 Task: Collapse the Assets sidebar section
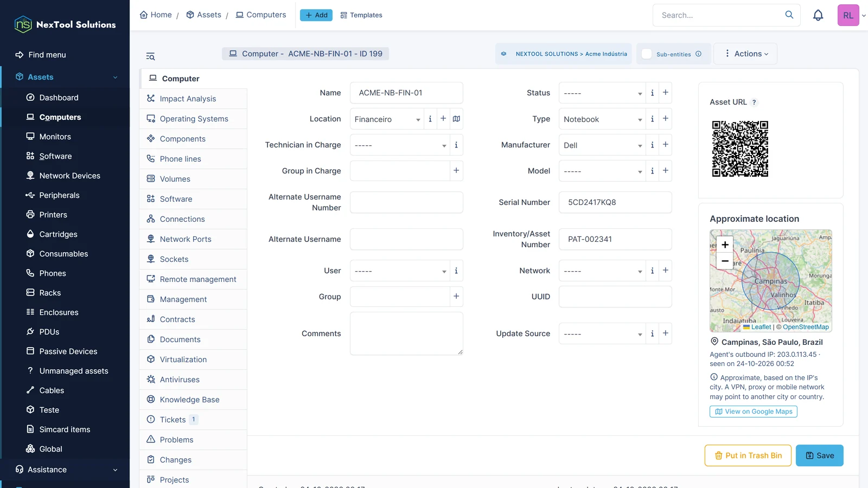tap(65, 77)
